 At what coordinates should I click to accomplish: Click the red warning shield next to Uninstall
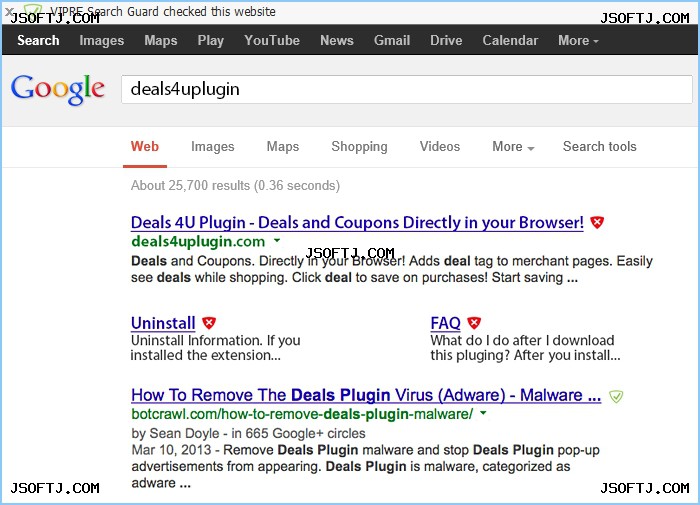209,323
